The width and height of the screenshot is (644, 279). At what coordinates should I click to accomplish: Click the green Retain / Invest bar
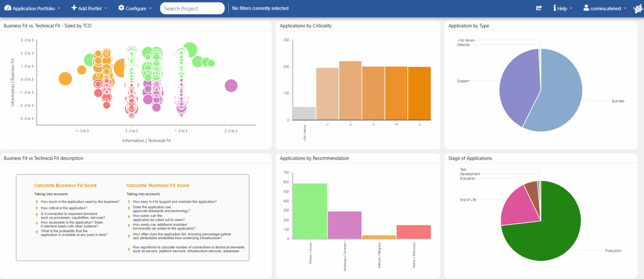310,212
